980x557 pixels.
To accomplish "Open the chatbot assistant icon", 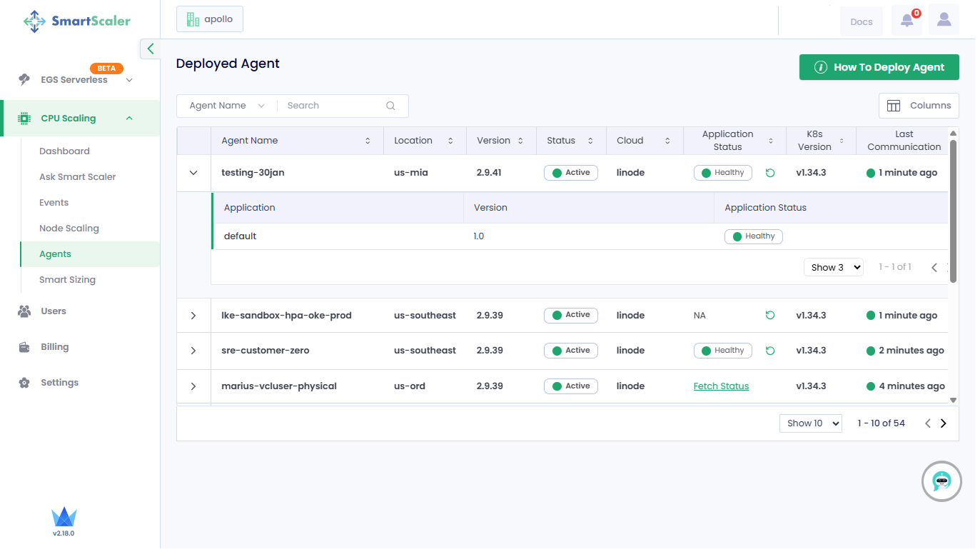I will tap(941, 481).
